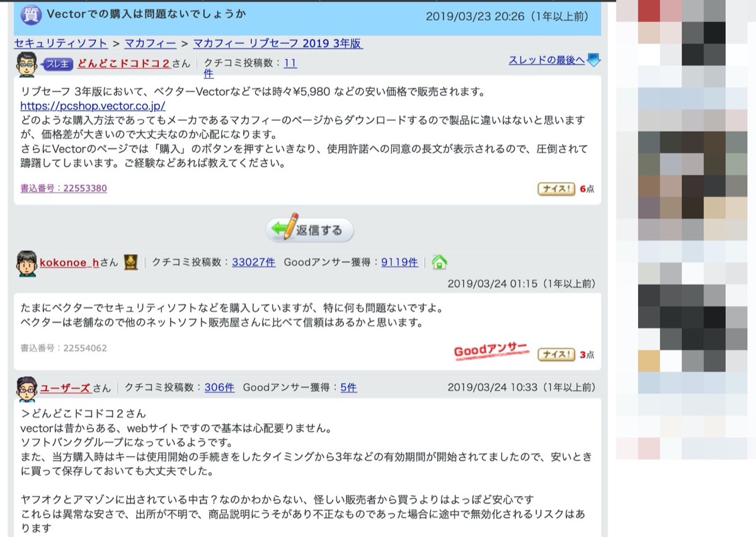Viewport: 756px width, 537px height.
Task: Open マカフィー リブセーフ 2019 3年版 link
Action: [x=278, y=43]
